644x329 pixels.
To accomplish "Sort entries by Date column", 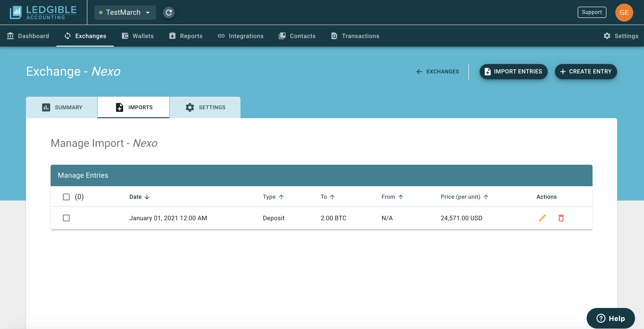I will pyautogui.click(x=139, y=197).
